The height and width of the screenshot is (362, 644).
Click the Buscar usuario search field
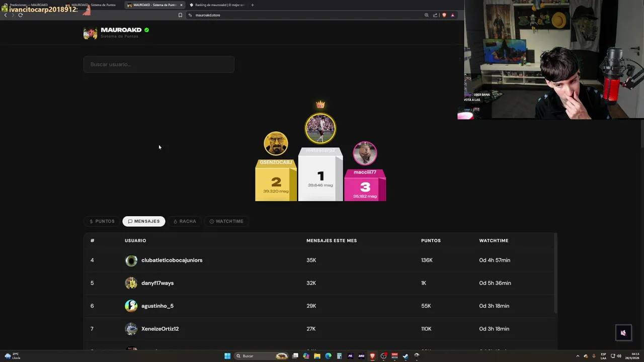(159, 64)
